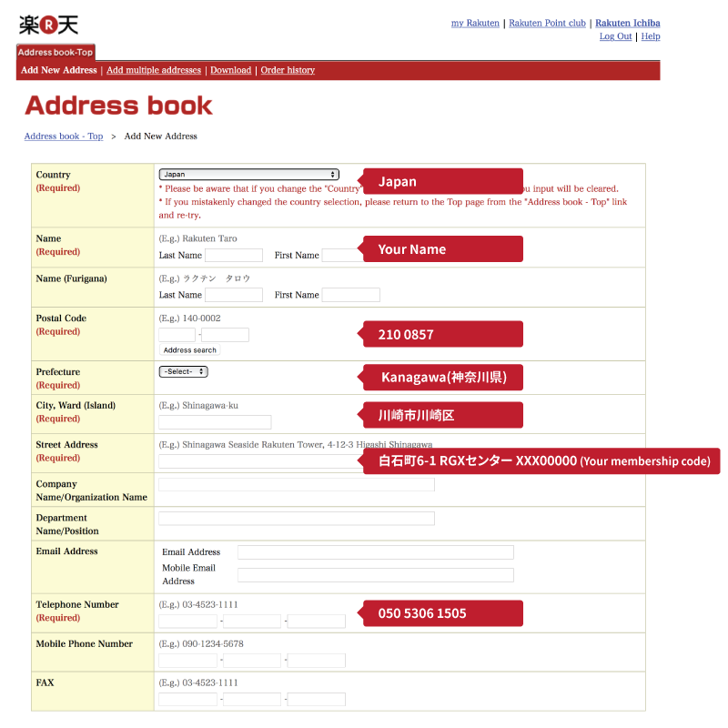Click first Mobile Phone Number box
728x728 pixels.
tap(188, 661)
